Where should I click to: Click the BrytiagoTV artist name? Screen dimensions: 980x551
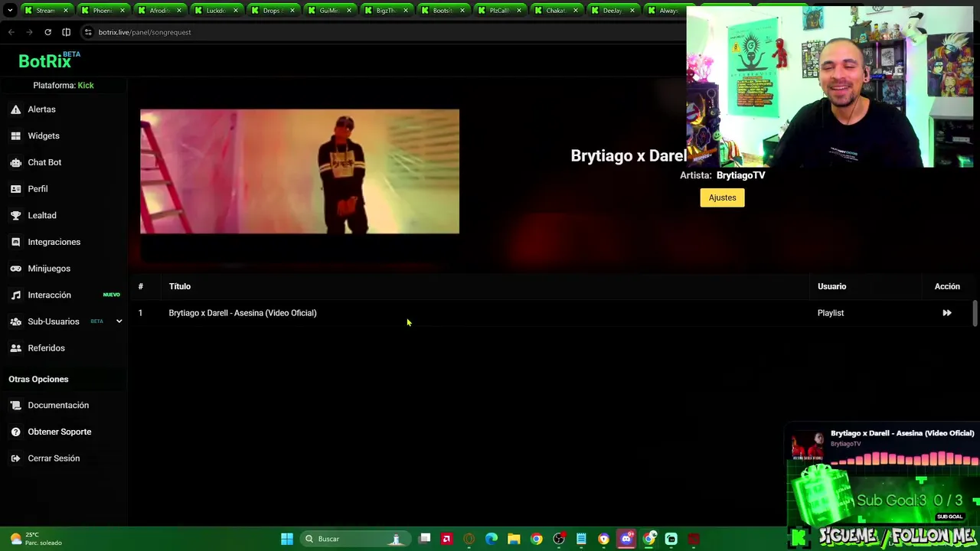pyautogui.click(x=740, y=175)
